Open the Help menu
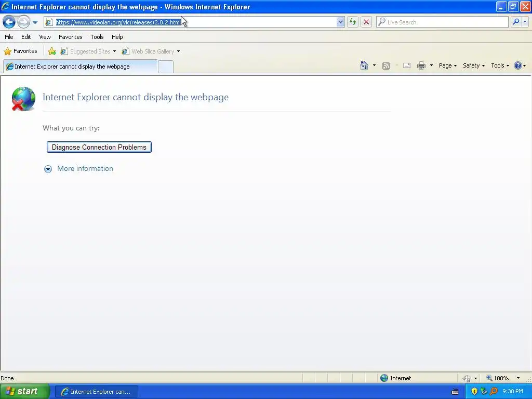 [x=117, y=37]
